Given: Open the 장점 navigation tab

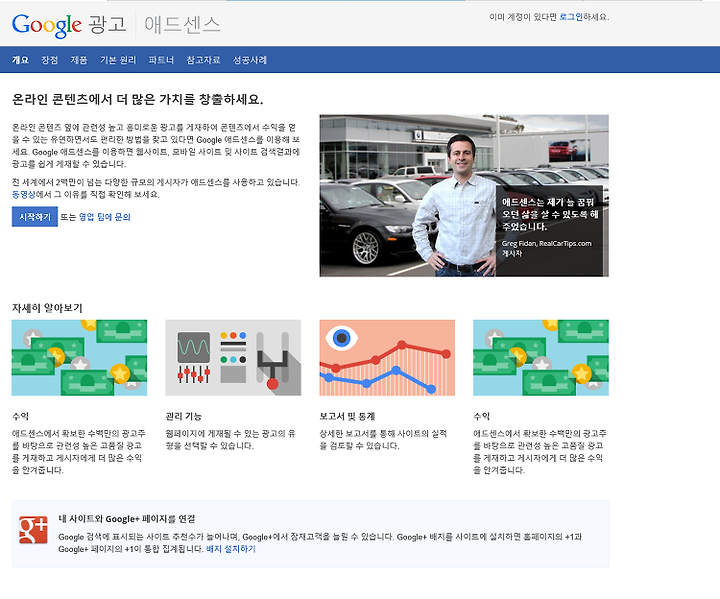Looking at the screenshot, I should coord(50,60).
